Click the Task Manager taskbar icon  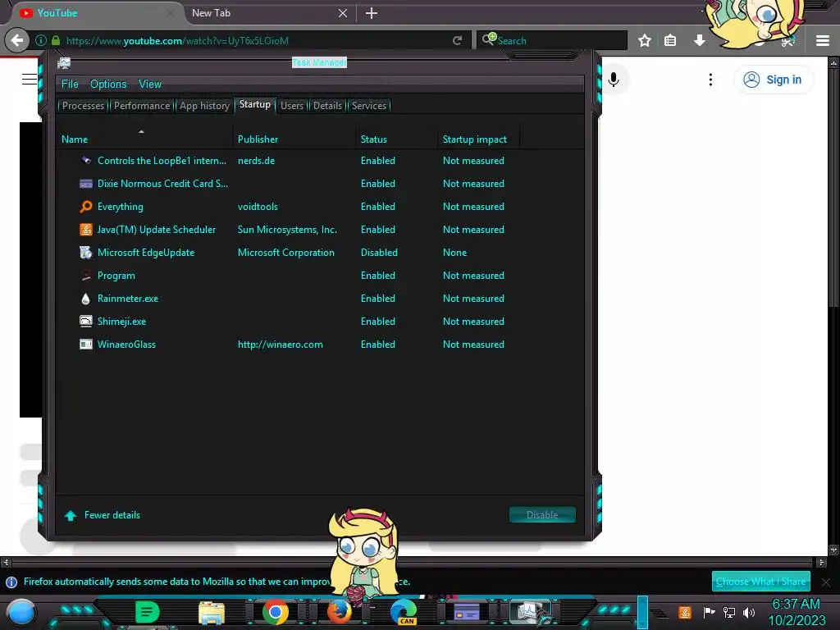[531, 612]
